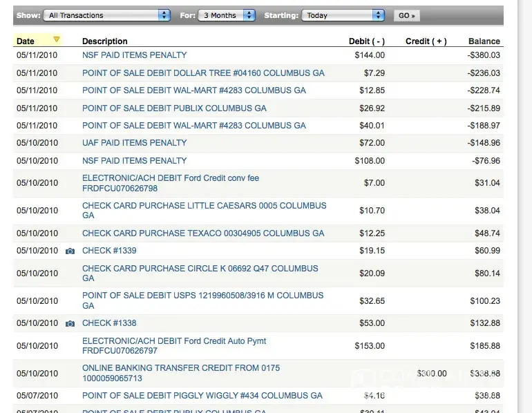Click camera icon beside CHECK #1339
The width and height of the screenshot is (532, 413).
[70, 251]
